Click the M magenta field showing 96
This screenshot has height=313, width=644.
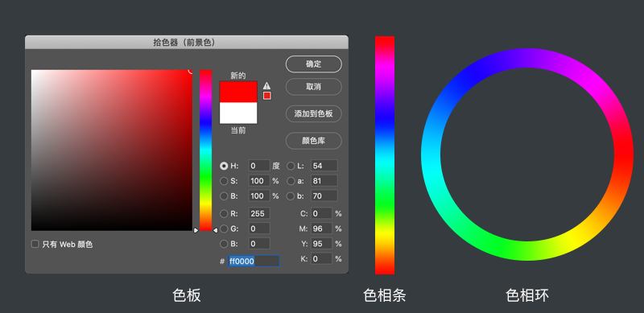click(x=321, y=229)
